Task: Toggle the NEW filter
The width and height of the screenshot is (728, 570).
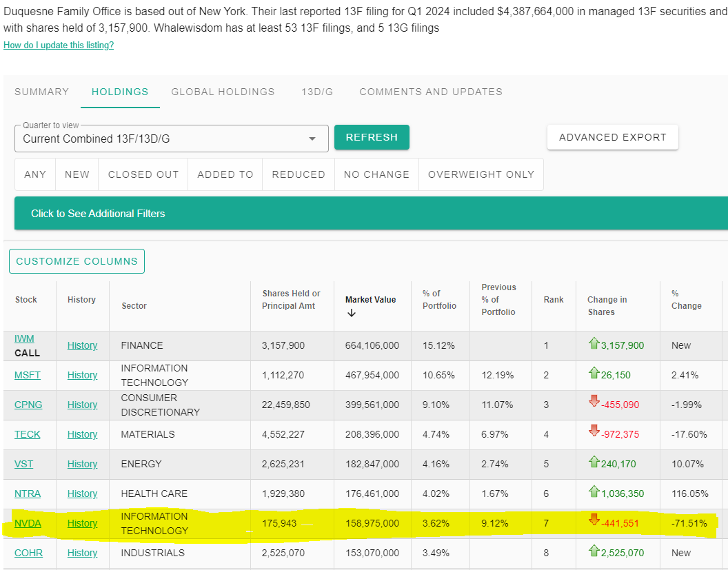Action: tap(77, 174)
